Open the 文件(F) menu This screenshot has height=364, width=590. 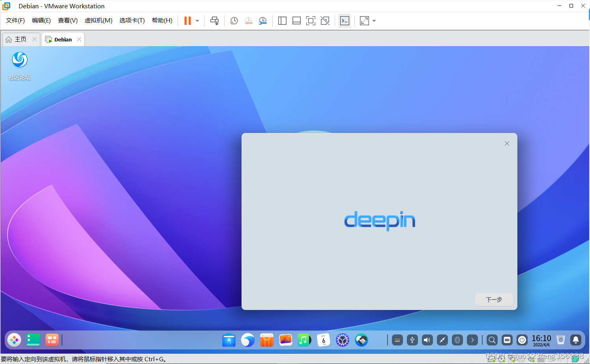(15, 21)
